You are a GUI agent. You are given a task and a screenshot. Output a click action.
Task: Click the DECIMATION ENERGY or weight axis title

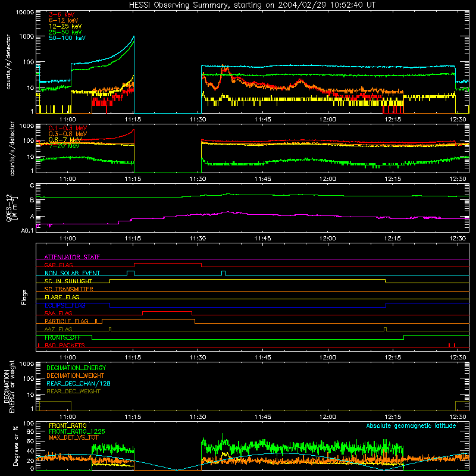[9, 387]
